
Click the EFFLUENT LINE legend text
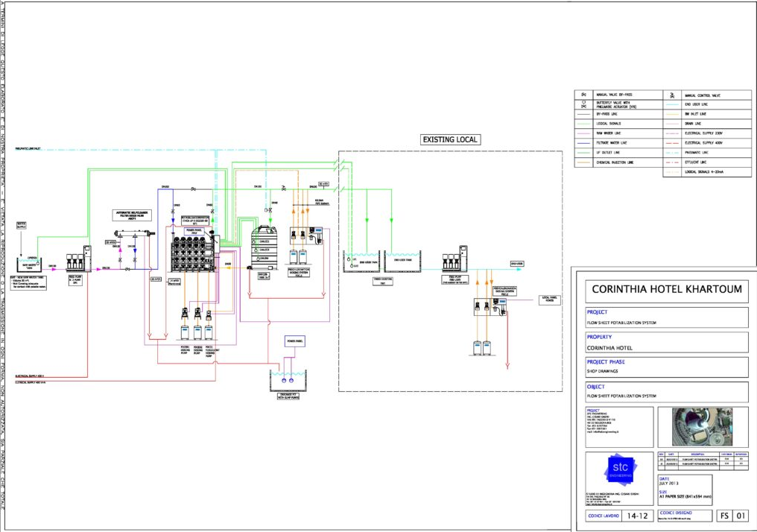tap(695, 162)
